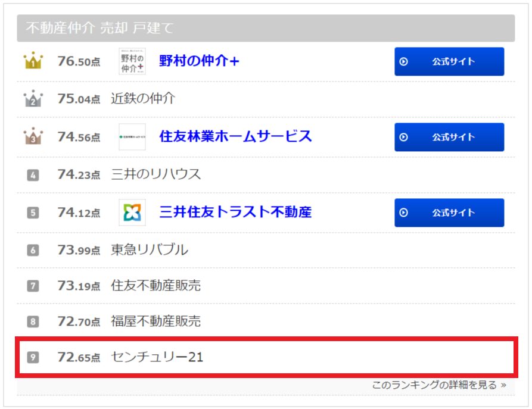Visit 公式サイト for 三井住友トラスト不動産
The height and width of the screenshot is (409, 532).
pos(449,213)
